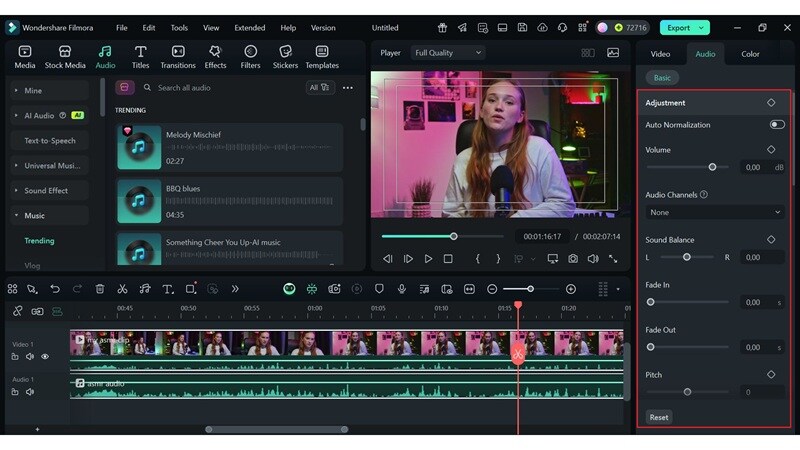Click the crop tool in timeline toolbar

click(x=190, y=289)
